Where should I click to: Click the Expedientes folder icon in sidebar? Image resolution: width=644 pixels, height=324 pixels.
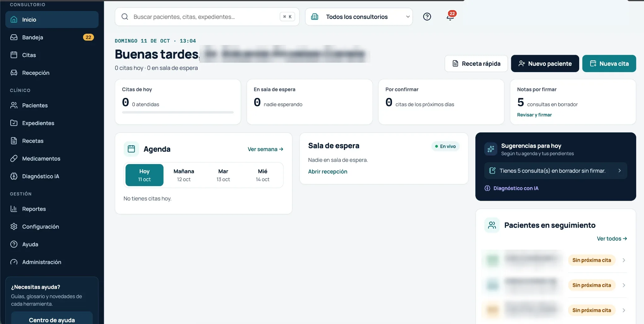coord(14,123)
